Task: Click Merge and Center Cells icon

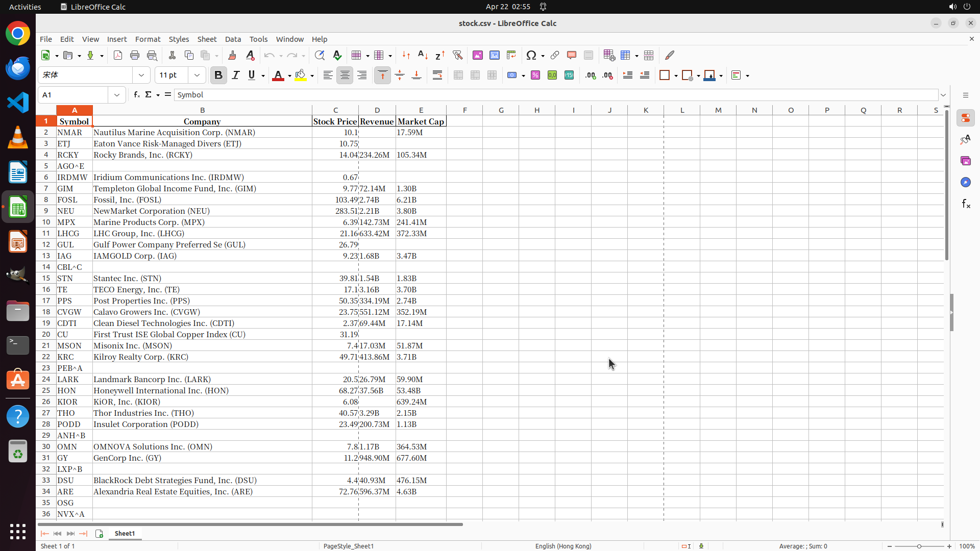Action: 458,76
